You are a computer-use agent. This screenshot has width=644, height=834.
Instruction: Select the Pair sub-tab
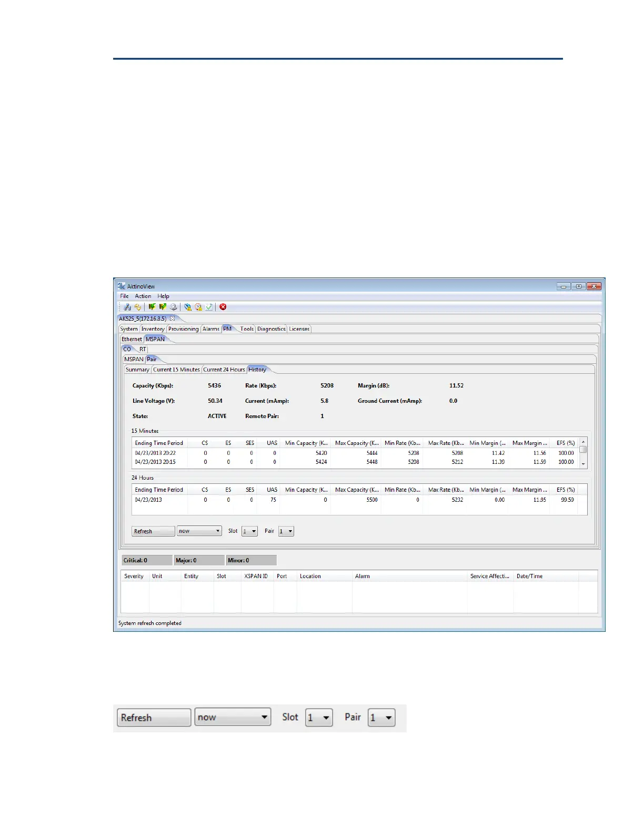pos(152,359)
